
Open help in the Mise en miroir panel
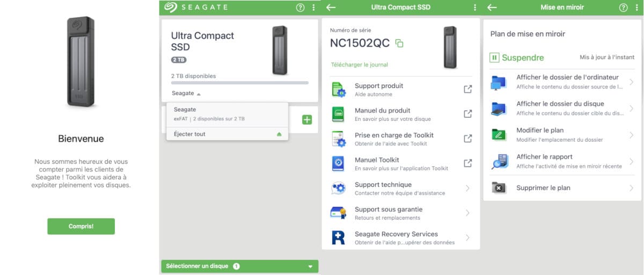[x=624, y=8]
